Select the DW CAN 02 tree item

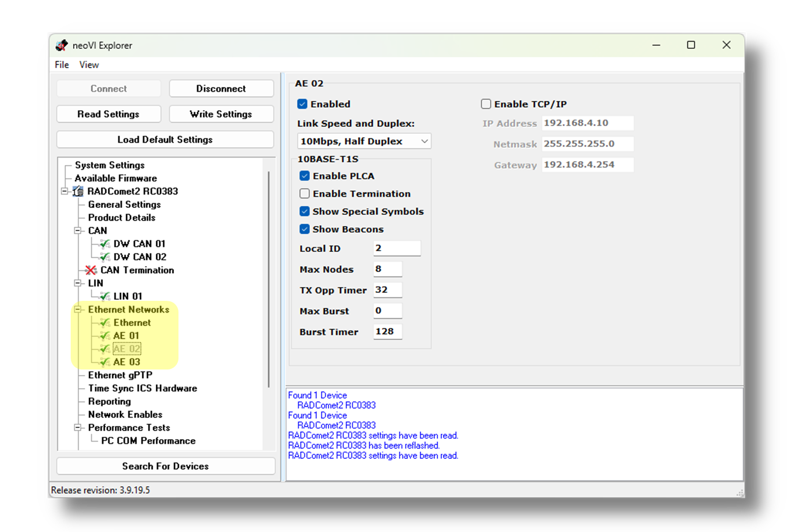[x=140, y=257]
